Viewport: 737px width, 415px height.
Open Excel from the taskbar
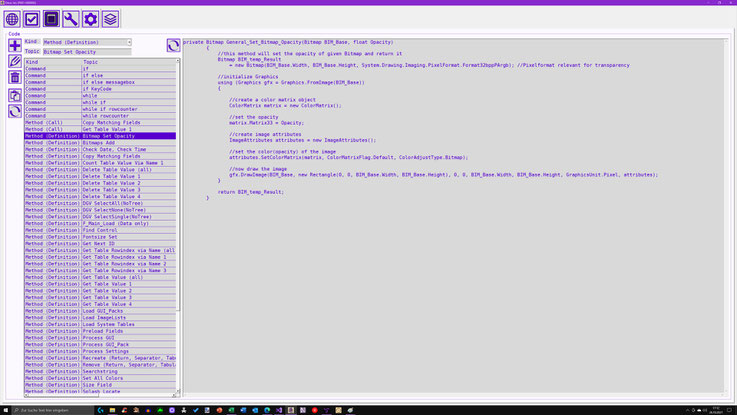(x=231, y=410)
